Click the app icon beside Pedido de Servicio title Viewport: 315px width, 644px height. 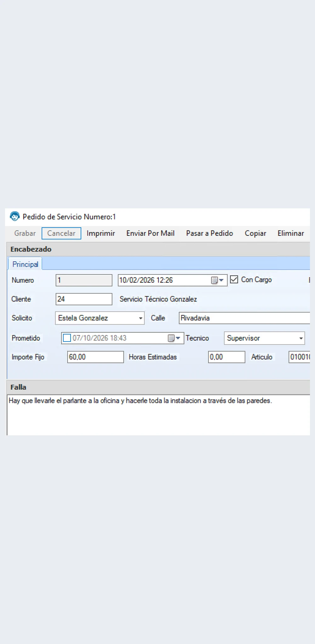[14, 217]
